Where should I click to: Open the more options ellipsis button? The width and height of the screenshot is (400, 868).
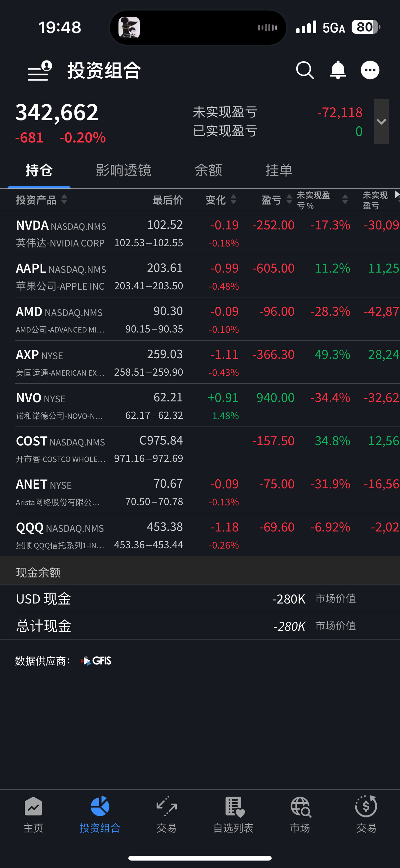[x=370, y=70]
